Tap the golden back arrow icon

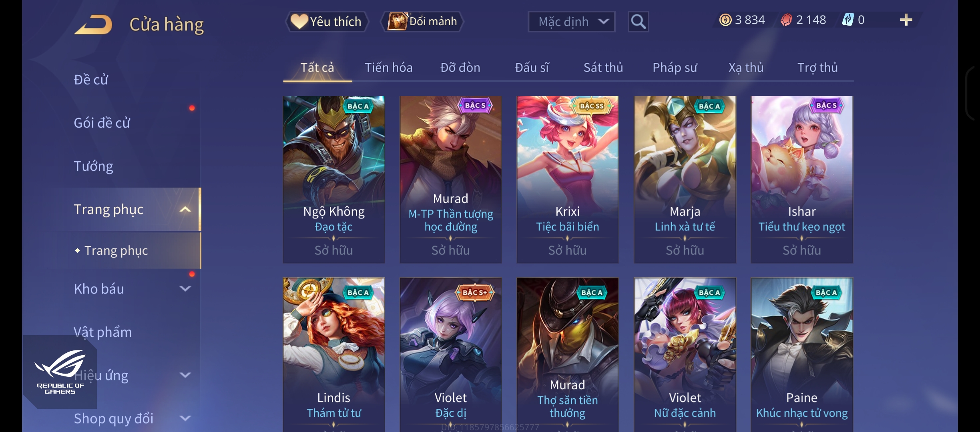click(93, 24)
